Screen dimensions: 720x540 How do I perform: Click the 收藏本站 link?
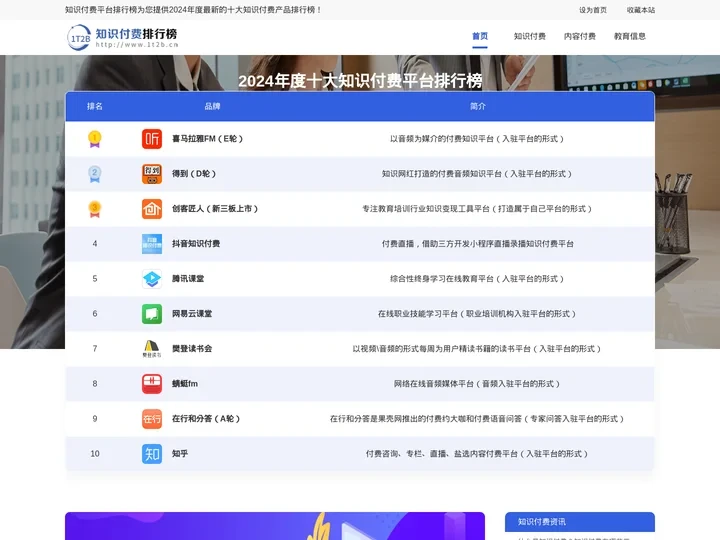pos(641,10)
